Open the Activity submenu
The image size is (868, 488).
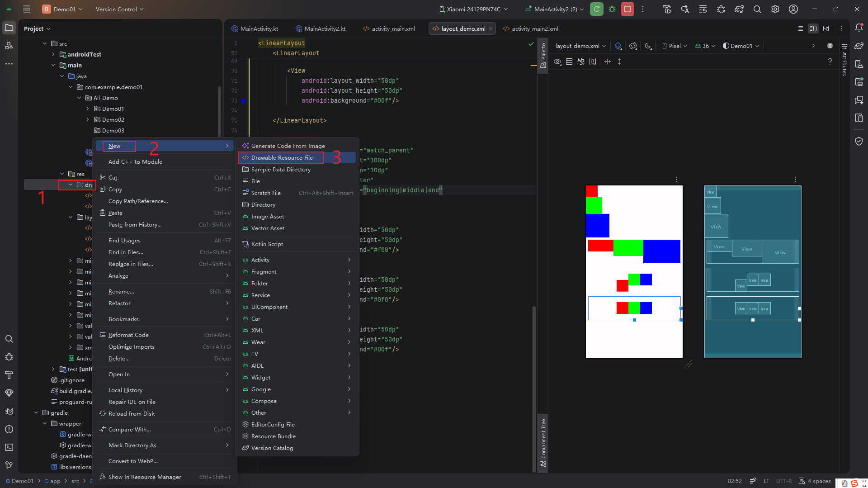point(297,260)
